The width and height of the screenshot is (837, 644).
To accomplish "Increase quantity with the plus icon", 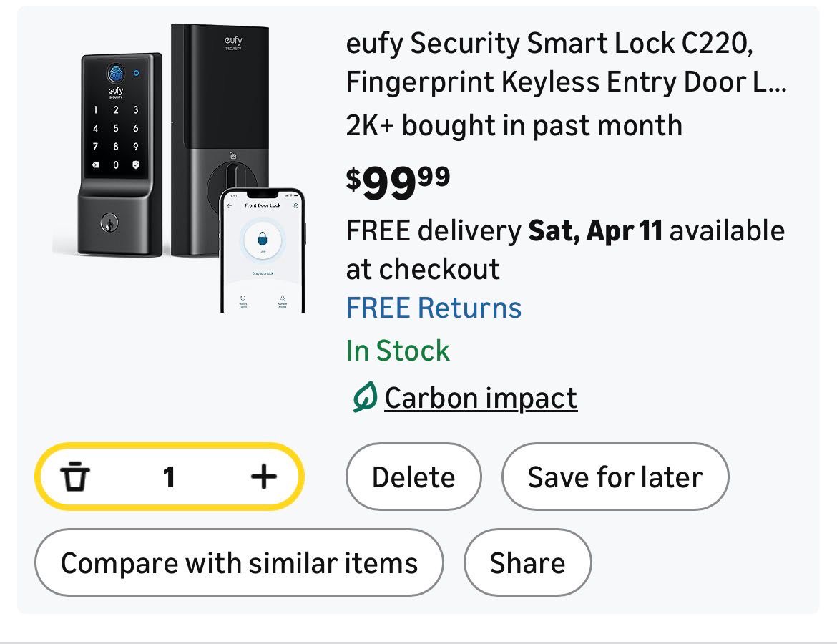I will coord(263,477).
